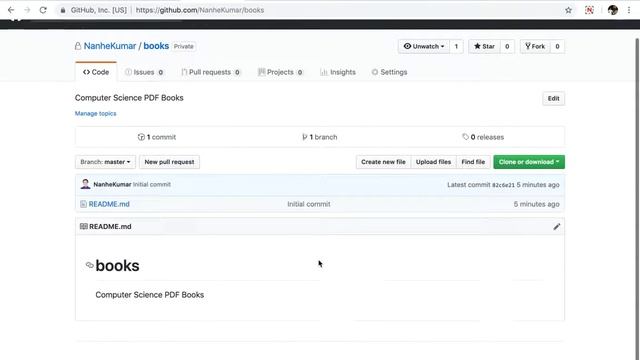Click Create new file button
The width and height of the screenshot is (640, 360).
point(383,162)
